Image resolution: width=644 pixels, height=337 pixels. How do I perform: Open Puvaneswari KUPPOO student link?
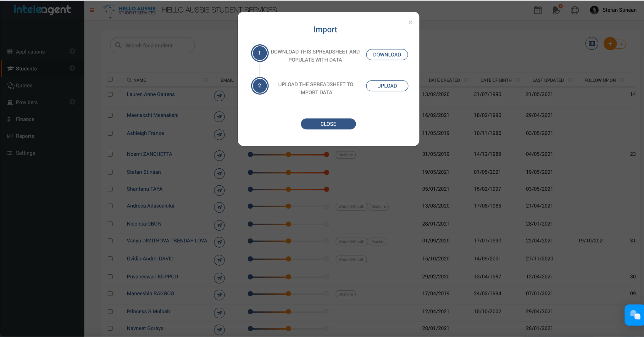click(x=152, y=277)
